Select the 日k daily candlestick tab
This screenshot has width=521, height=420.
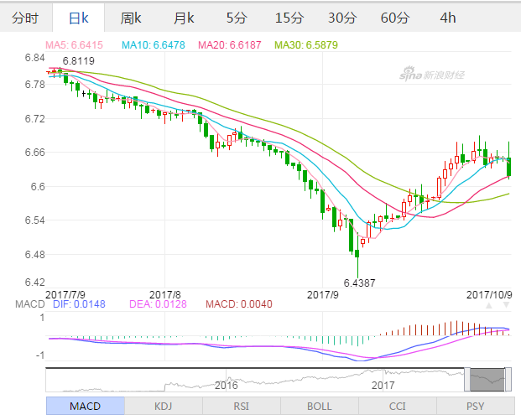click(78, 18)
